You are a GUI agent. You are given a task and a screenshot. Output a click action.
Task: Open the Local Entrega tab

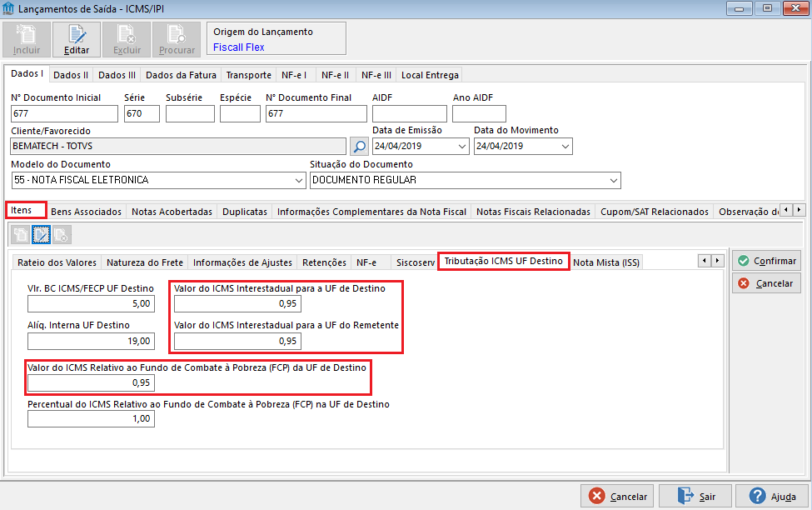(430, 75)
